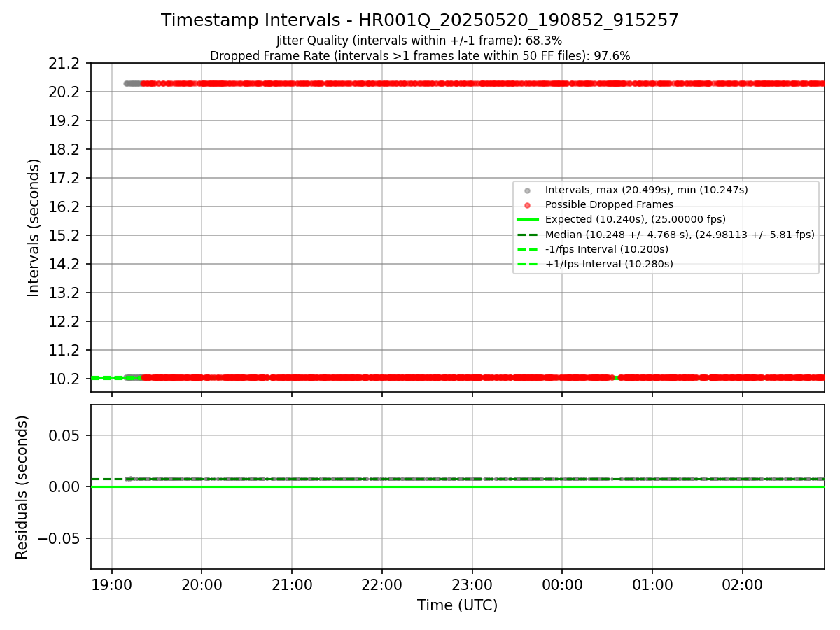Click the Intervals (seconds) axis label
840x630 pixels.
tap(34, 227)
